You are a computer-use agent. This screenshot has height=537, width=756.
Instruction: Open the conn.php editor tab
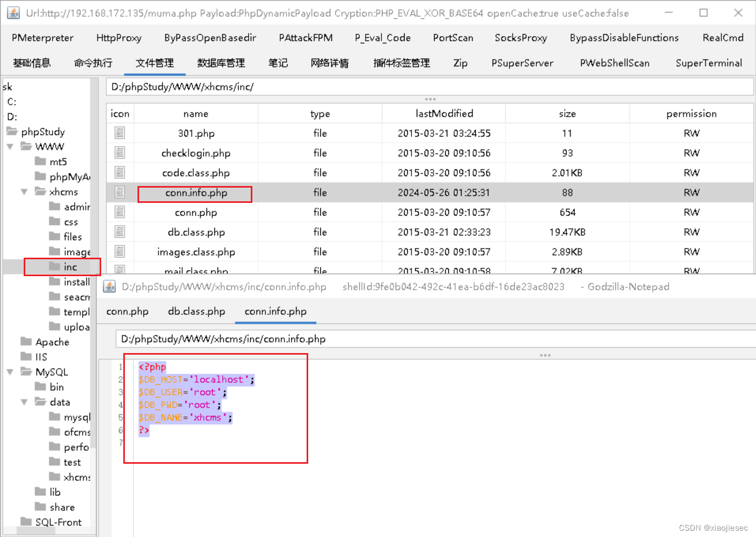(x=127, y=311)
